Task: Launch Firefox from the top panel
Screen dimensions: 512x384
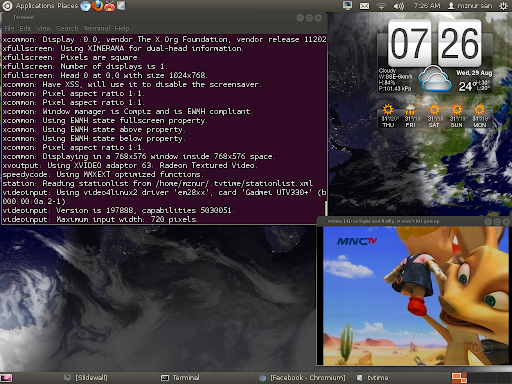Action: tap(97, 6)
